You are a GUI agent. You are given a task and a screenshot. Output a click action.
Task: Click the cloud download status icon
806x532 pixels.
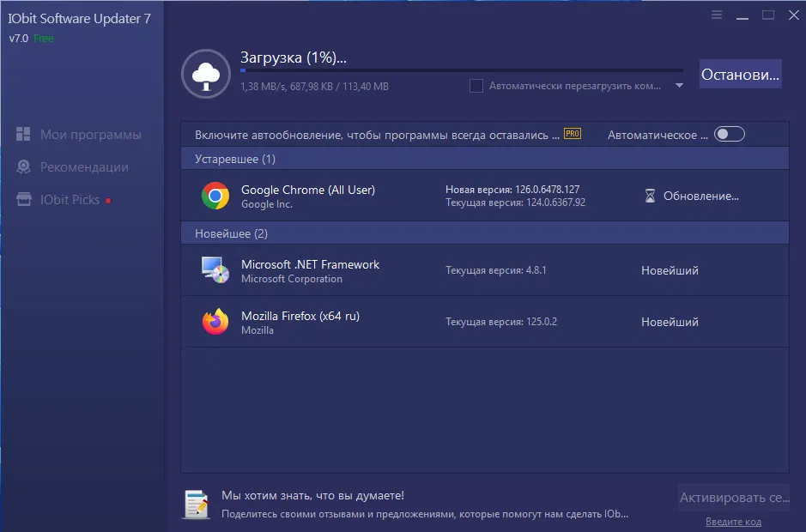point(206,74)
